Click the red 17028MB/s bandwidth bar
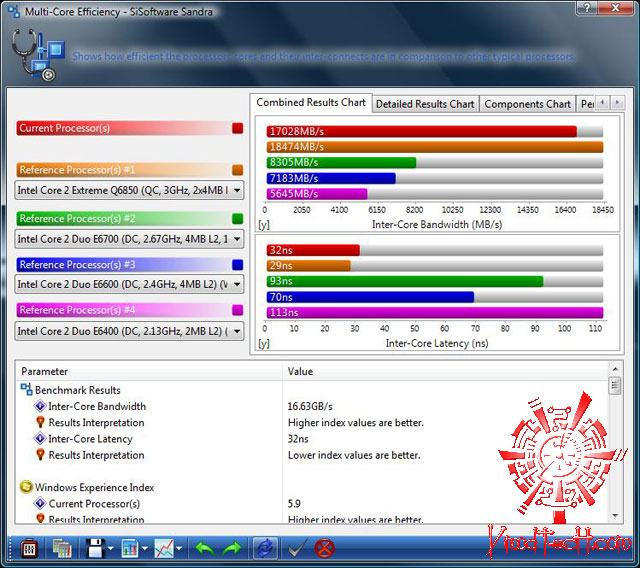The image size is (640, 568). (x=421, y=131)
